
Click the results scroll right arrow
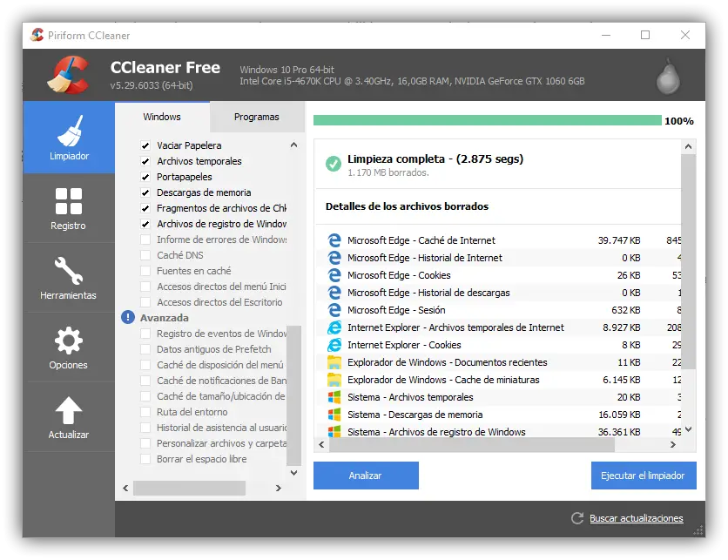673,444
